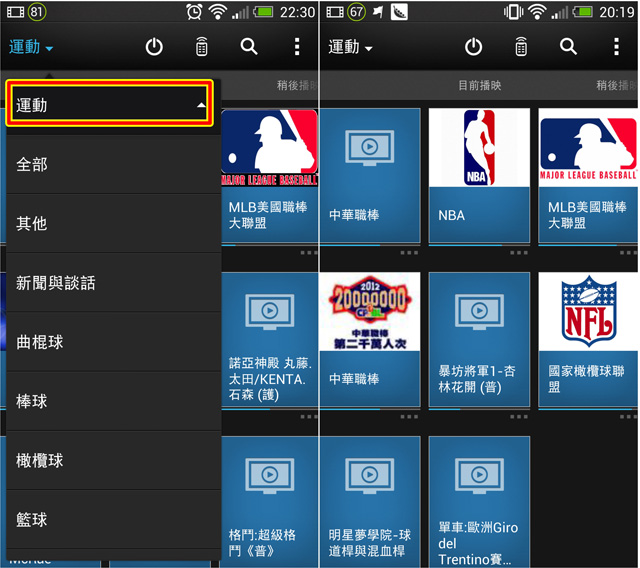Image resolution: width=640 pixels, height=568 pixels.
Task: Open MLB美國職棒大聯盟 tile in left screen
Action: 269,175
